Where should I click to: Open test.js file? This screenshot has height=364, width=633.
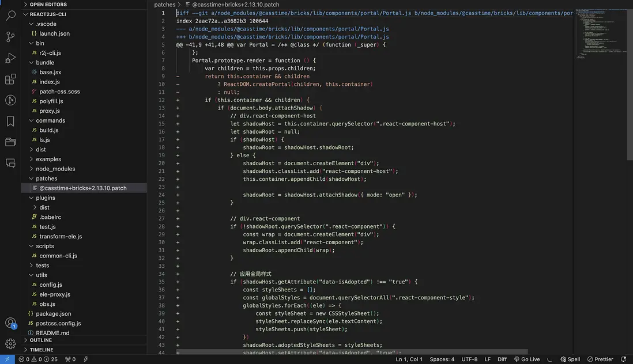click(84, 227)
